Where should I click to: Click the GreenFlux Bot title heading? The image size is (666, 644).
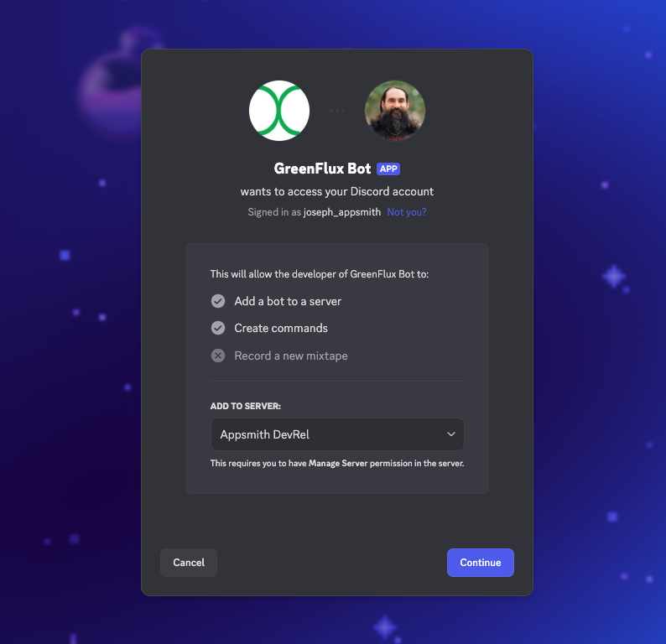tap(322, 169)
